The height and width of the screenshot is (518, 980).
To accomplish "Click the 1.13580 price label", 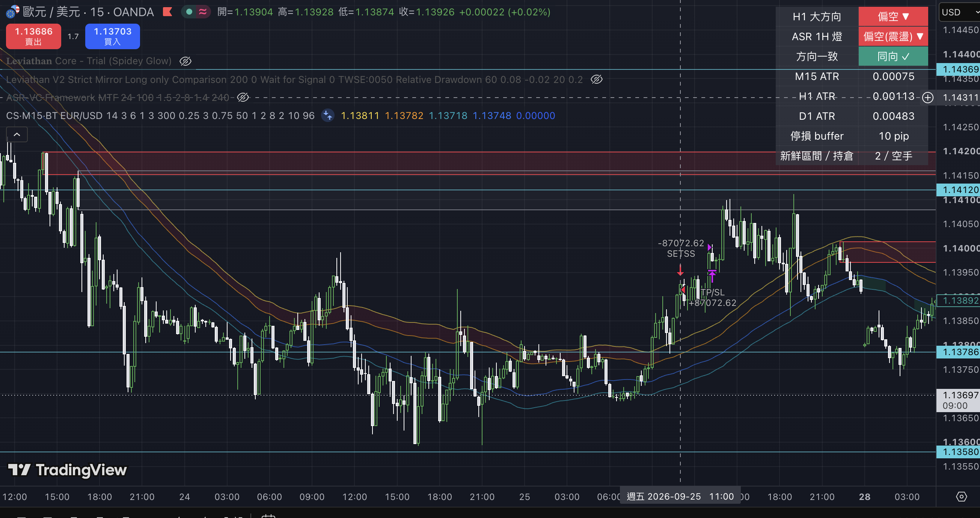I will 958,452.
